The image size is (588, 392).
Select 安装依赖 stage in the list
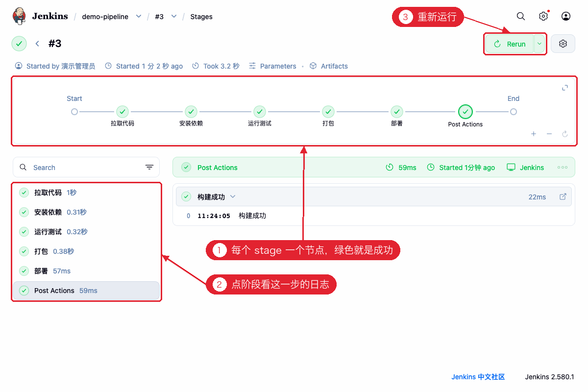pos(86,212)
